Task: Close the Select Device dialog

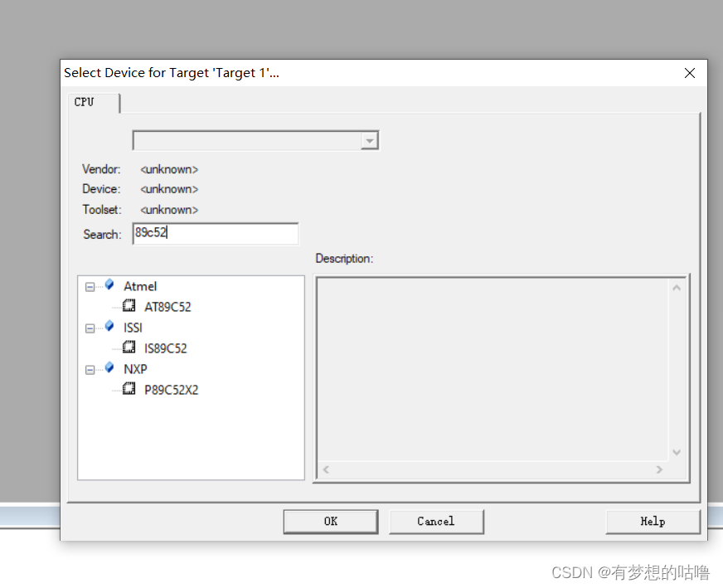Action: coord(689,73)
